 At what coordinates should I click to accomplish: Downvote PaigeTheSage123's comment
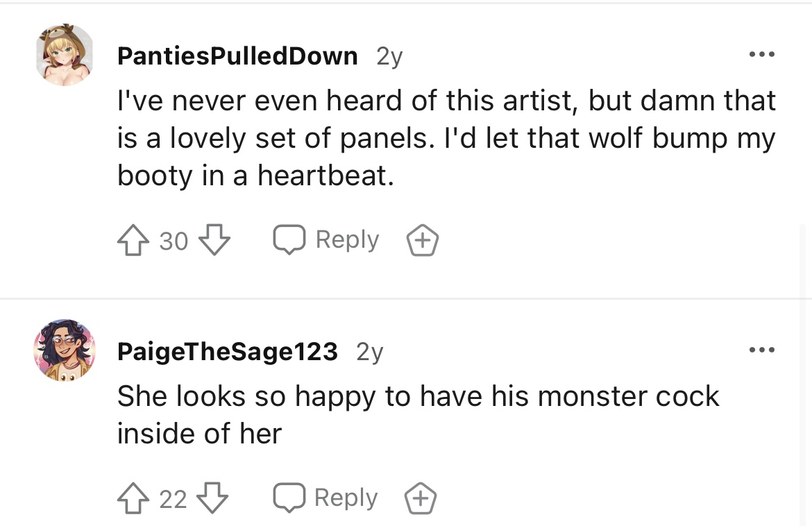click(x=213, y=498)
